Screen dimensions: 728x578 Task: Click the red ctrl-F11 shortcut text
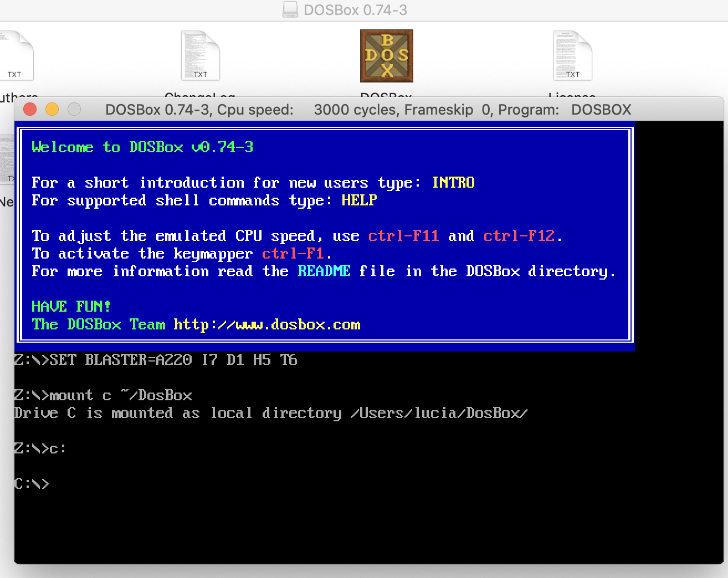point(403,236)
